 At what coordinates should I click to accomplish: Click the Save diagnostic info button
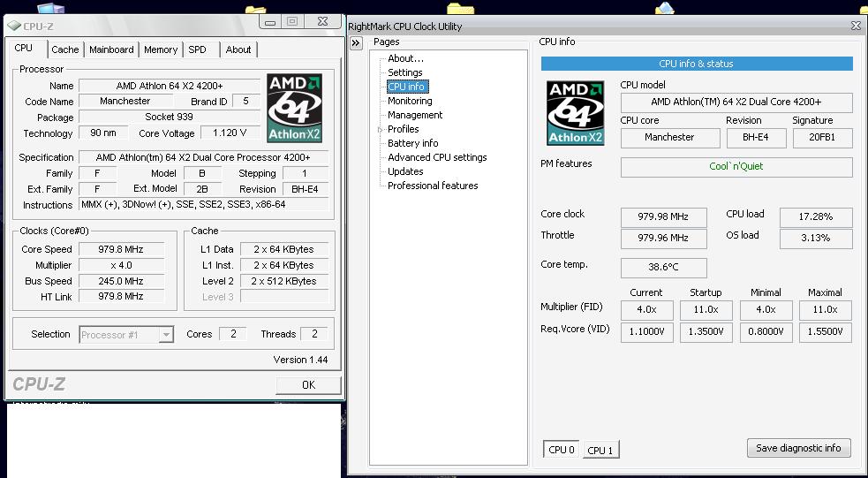click(798, 448)
